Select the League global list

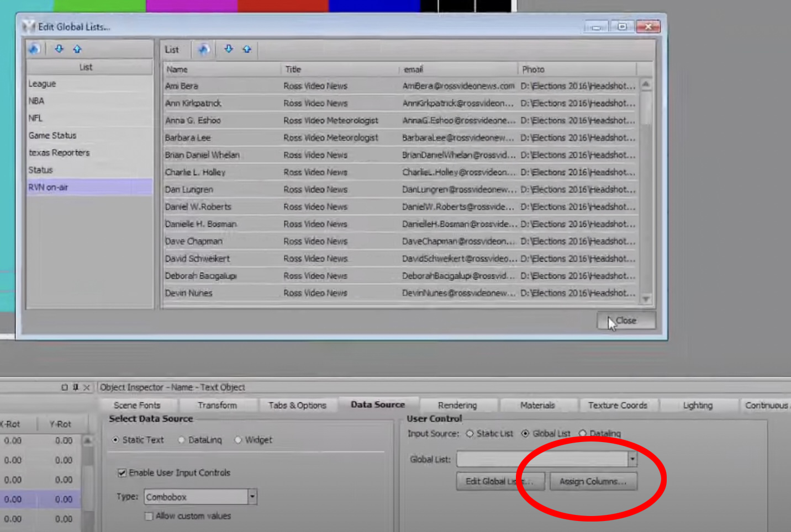click(89, 84)
